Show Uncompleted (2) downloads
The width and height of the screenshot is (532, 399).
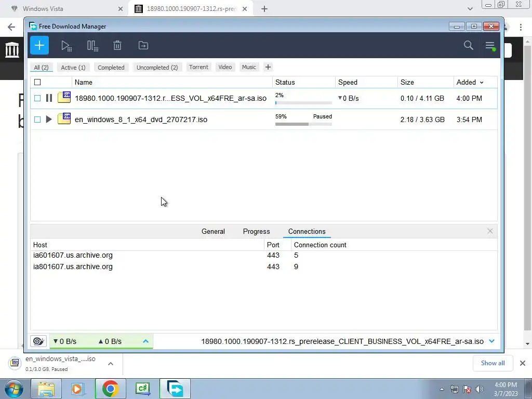pyautogui.click(x=157, y=67)
